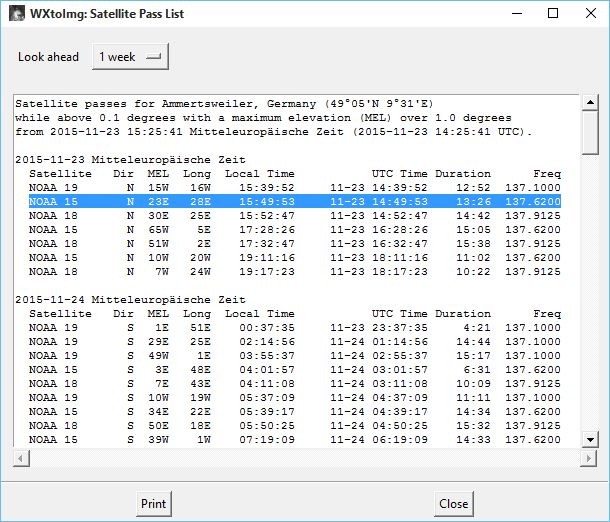Maximize the Satellite Pass List window
Viewport: 610px width, 522px height.
click(553, 14)
